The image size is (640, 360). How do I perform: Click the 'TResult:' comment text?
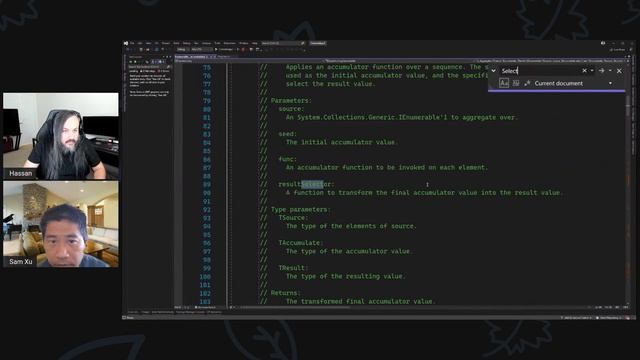coord(293,268)
